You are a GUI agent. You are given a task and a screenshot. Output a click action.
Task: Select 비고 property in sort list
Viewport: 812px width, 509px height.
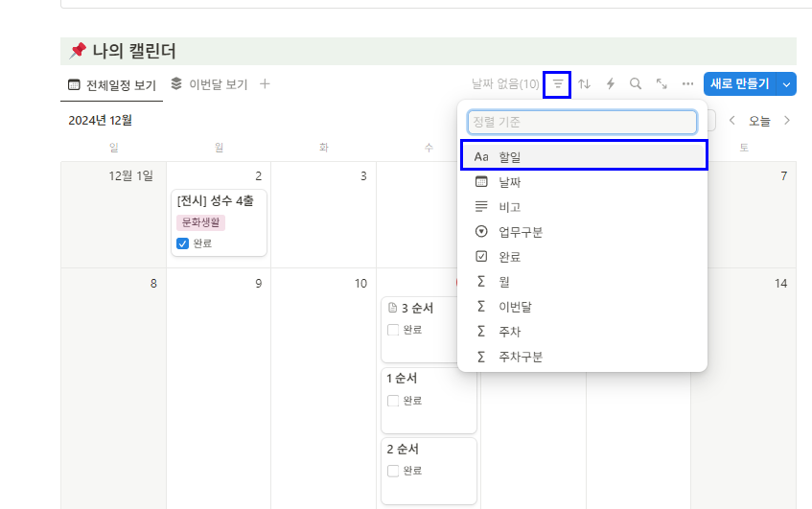(x=583, y=207)
